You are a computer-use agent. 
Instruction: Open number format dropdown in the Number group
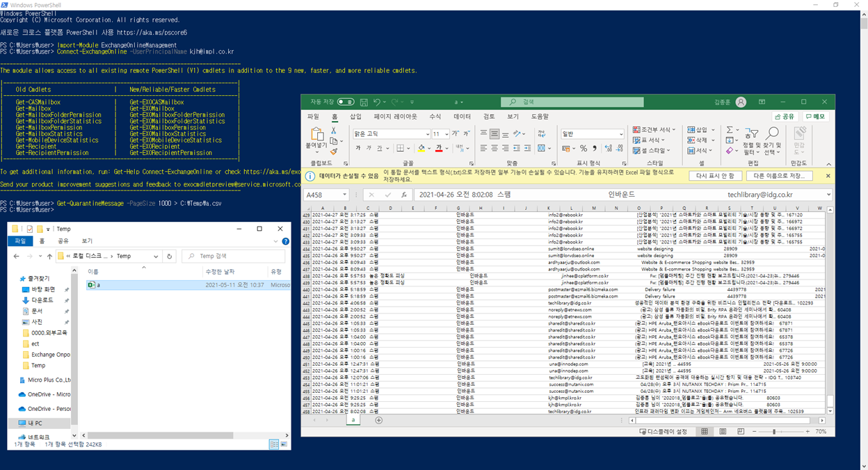pos(620,134)
